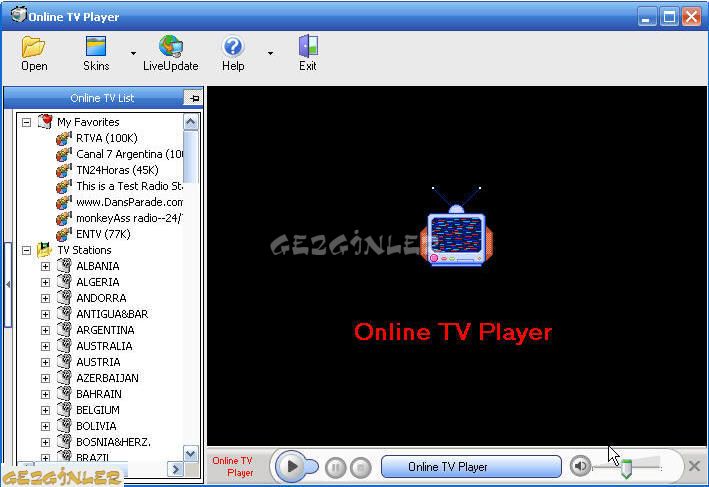
Task: Collapse the My Favorites tree node
Action: 26,122
